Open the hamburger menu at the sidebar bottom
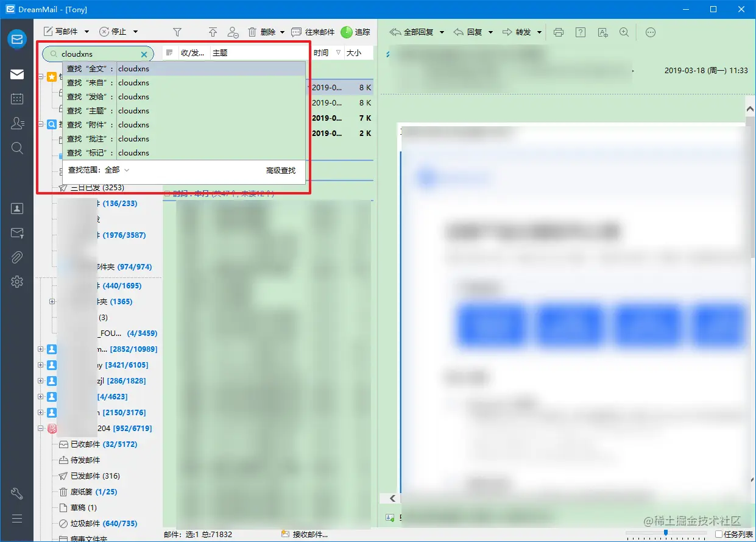The image size is (756, 542). [x=17, y=519]
